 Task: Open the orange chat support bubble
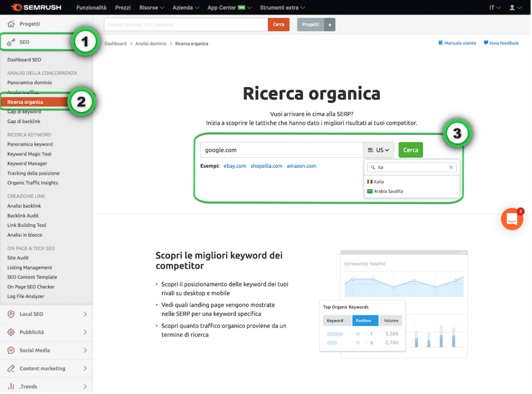tap(512, 219)
